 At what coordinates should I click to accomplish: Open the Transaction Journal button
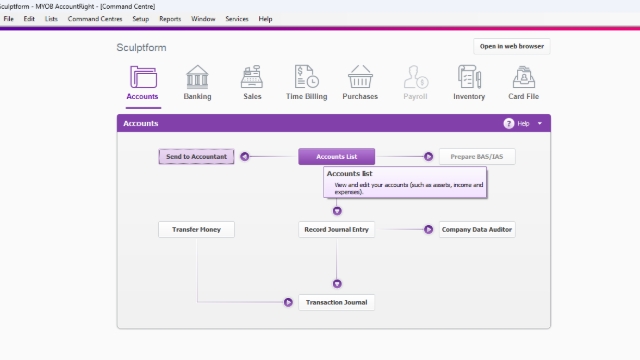pos(337,302)
